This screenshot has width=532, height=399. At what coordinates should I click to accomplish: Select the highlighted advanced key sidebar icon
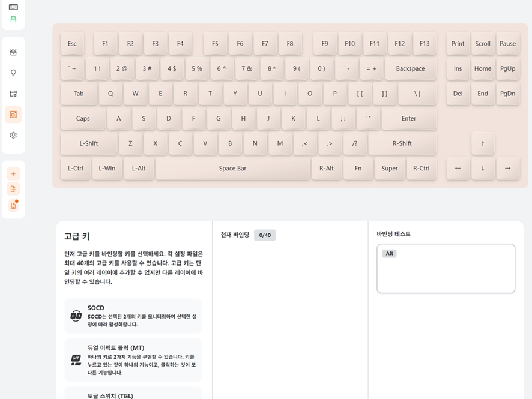click(13, 114)
